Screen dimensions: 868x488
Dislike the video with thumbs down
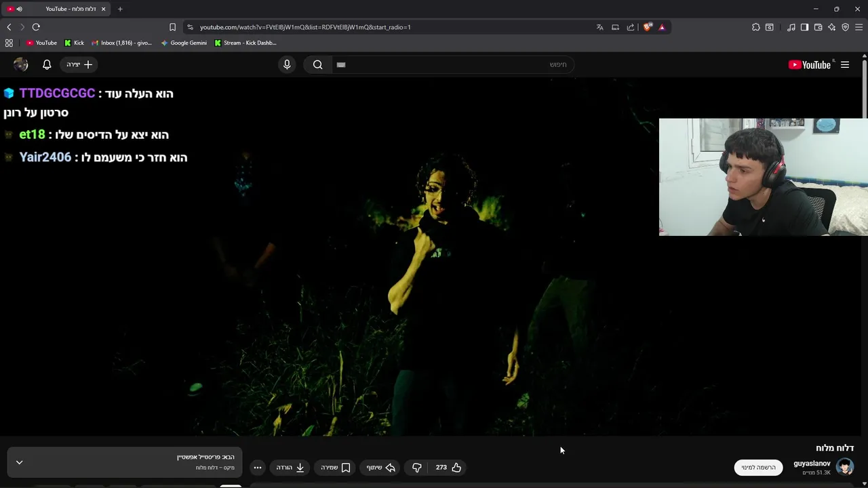417,468
